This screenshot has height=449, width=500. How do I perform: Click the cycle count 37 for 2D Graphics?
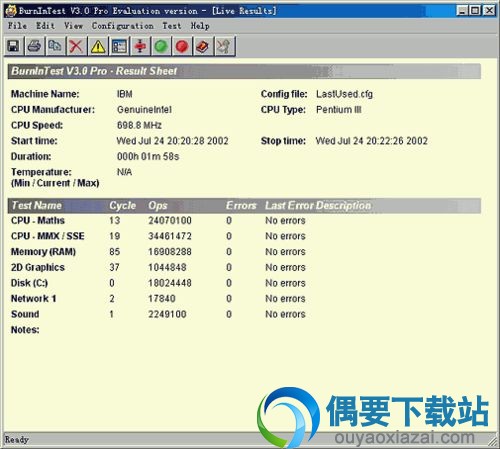[114, 267]
